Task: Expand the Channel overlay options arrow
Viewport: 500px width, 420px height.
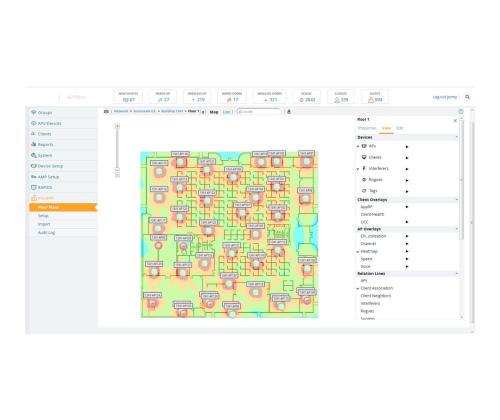Action: pos(407,244)
